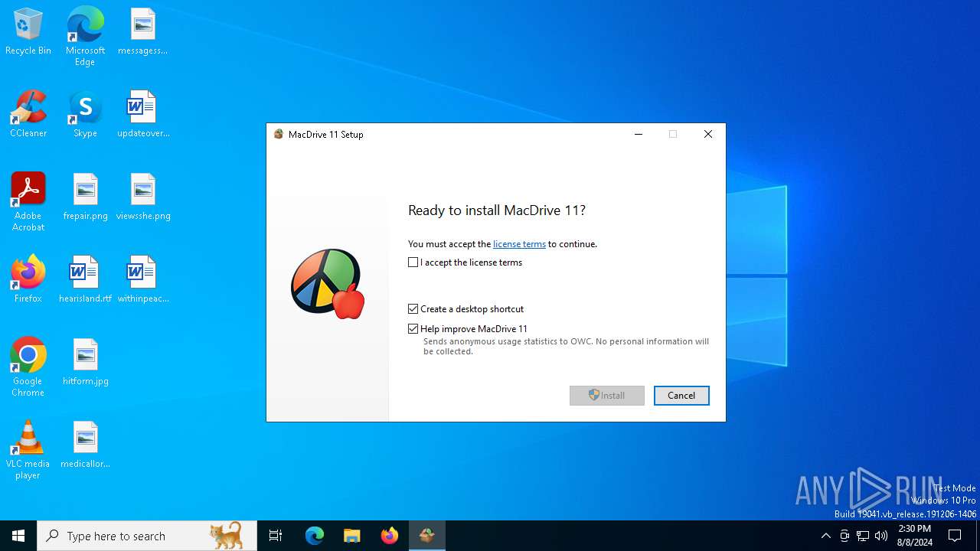Viewport: 980px width, 551px height.
Task: Select the messagess file on desktop
Action: 143,32
